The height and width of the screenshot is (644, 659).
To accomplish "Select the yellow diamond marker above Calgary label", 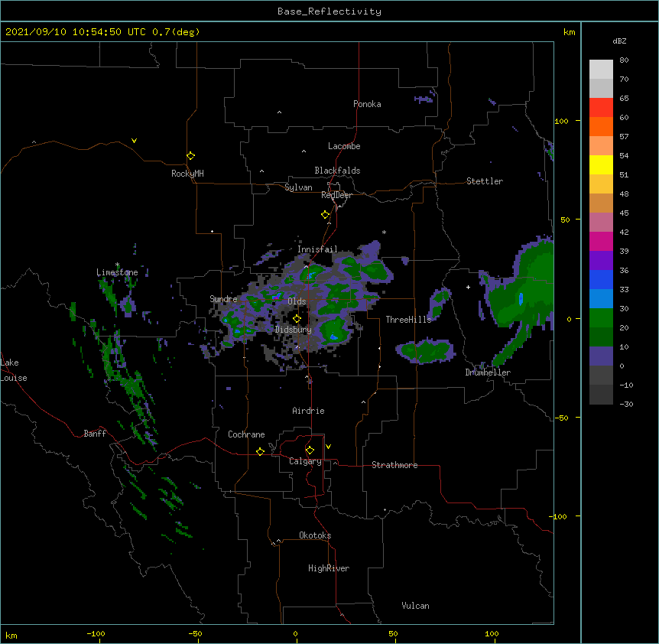I will [x=310, y=450].
